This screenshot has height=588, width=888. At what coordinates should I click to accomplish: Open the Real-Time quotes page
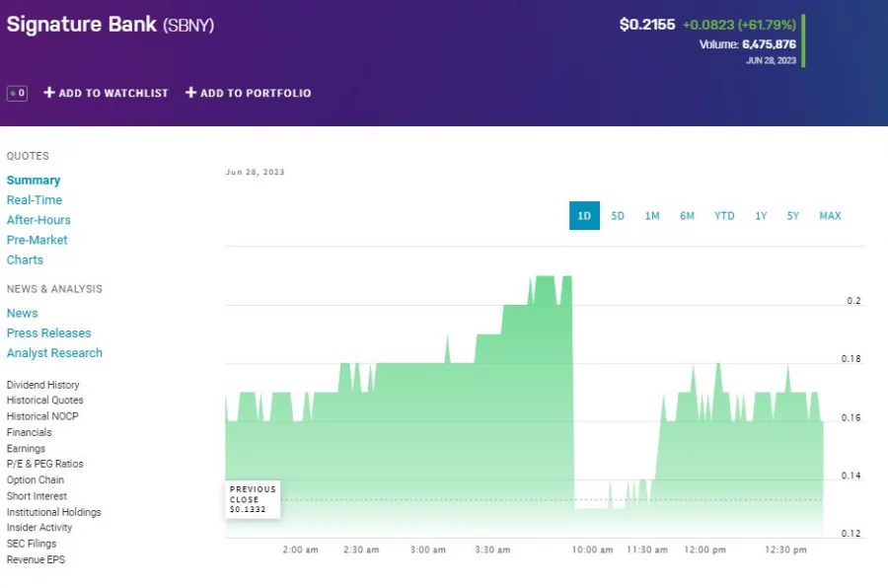point(34,199)
